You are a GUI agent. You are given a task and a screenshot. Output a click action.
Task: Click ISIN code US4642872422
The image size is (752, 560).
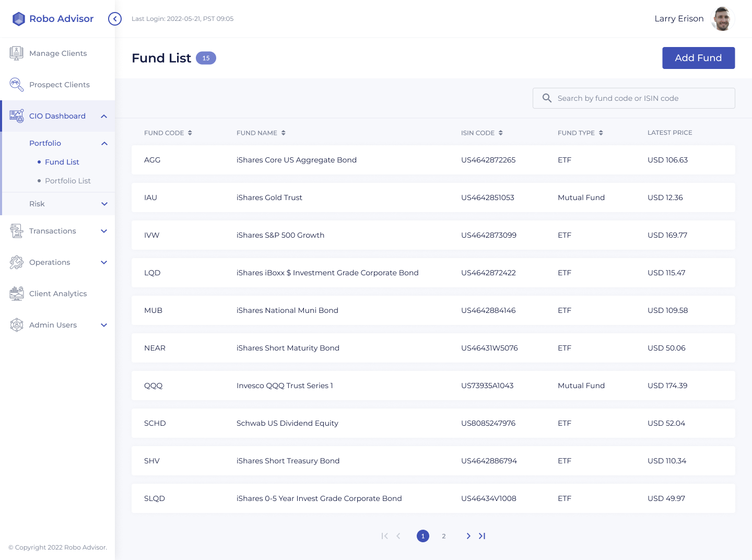488,273
